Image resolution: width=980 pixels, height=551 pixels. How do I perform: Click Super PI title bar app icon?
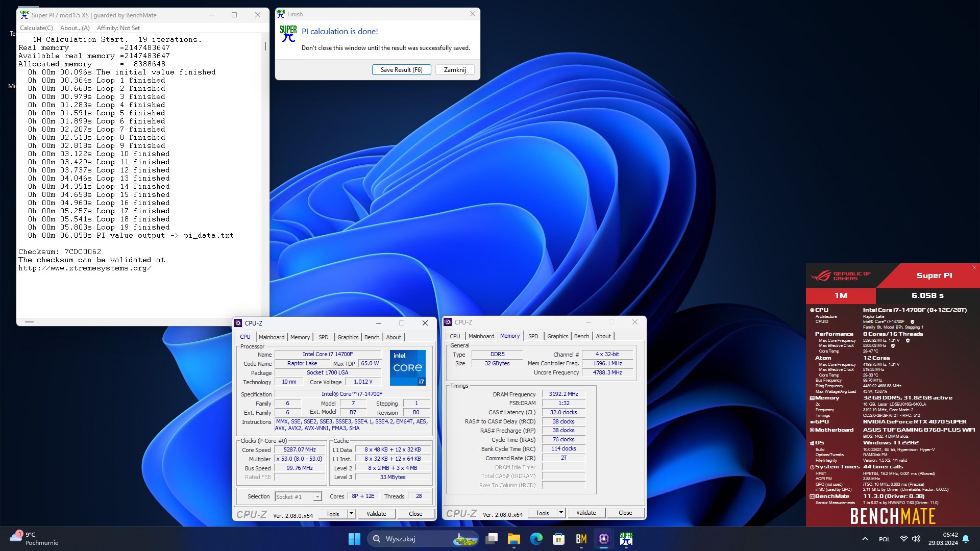tap(24, 15)
